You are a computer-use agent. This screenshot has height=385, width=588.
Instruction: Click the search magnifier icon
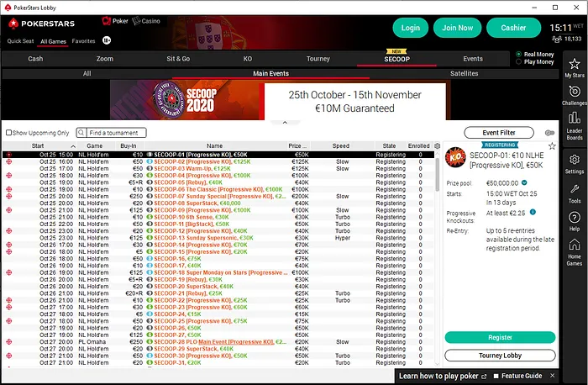[81, 133]
